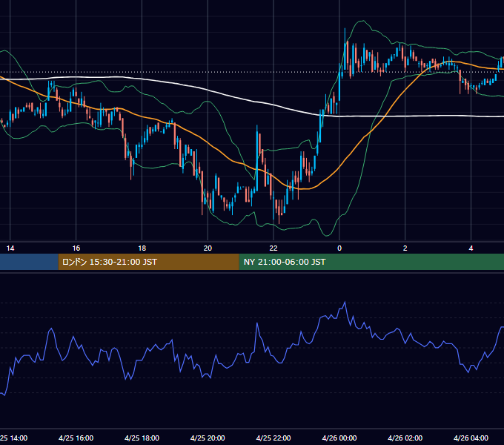Click the 0 hour label on price chart axis
Screen dimensions: 504x445
coord(339,248)
